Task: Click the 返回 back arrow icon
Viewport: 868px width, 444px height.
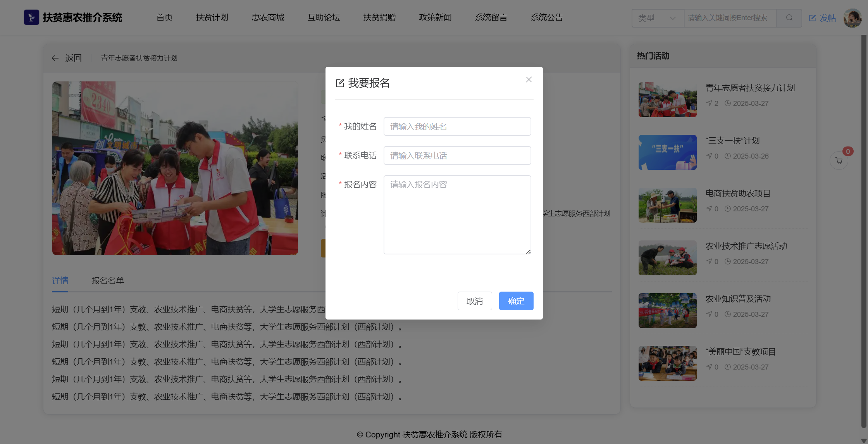Action: [55, 58]
